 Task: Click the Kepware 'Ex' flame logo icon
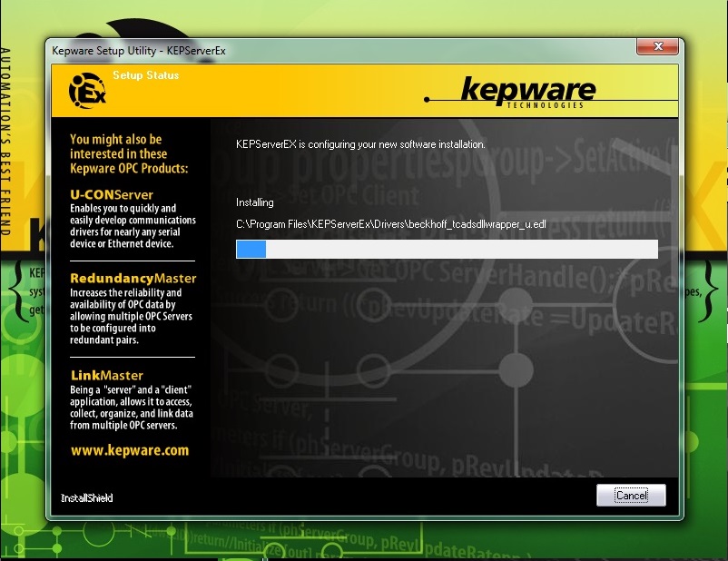pos(86,92)
